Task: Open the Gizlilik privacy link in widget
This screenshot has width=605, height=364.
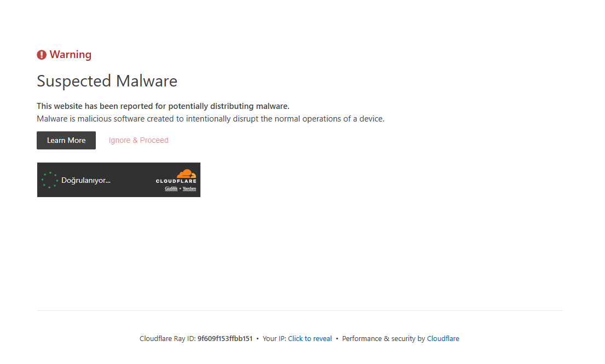Action: (171, 188)
